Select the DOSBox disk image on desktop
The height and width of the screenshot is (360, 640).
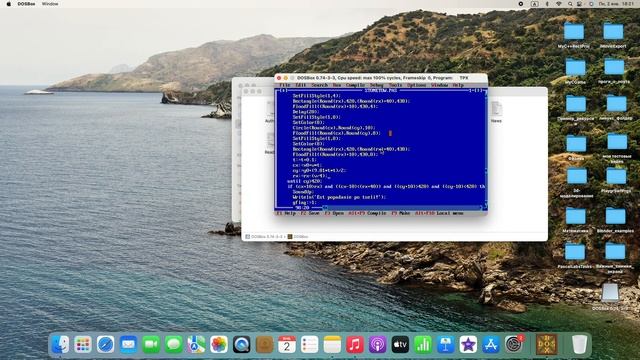[610, 293]
